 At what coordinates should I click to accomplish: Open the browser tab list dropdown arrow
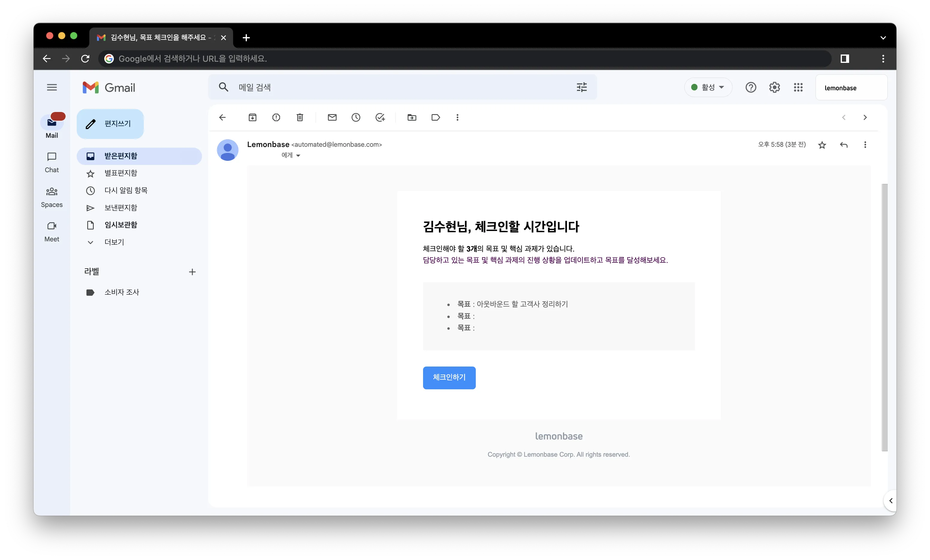(x=883, y=38)
